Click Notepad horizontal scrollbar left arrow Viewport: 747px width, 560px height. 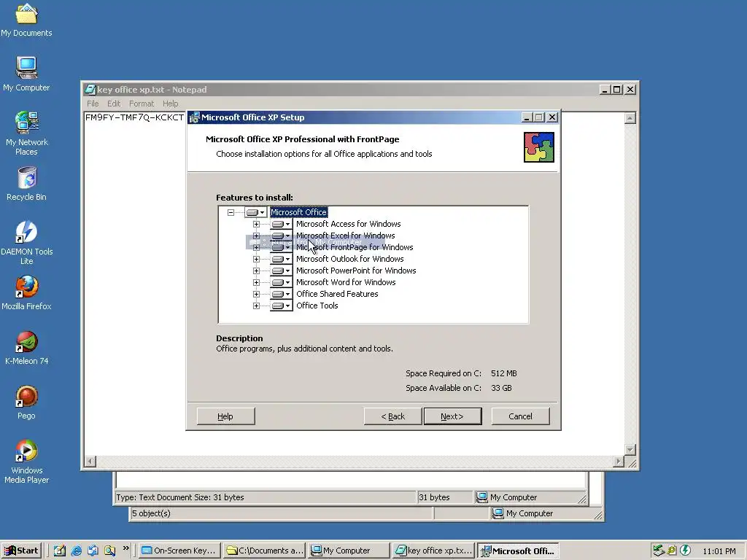(x=90, y=462)
